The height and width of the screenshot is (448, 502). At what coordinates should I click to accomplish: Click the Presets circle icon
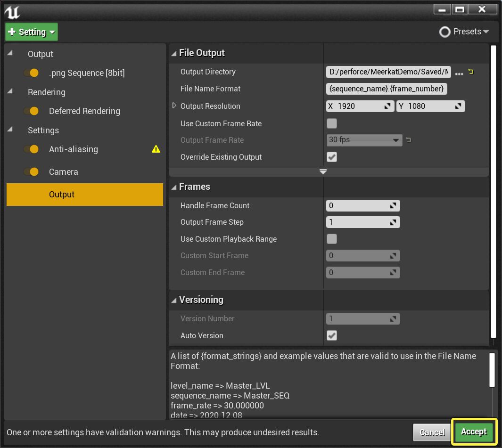[x=444, y=32]
